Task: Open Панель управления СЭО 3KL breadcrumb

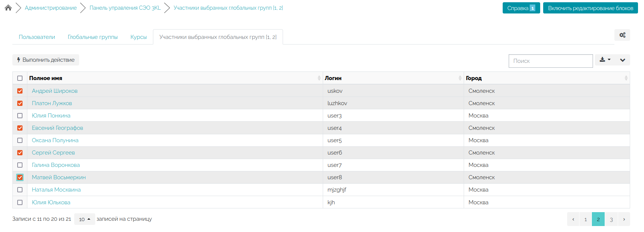Action: pos(125,8)
